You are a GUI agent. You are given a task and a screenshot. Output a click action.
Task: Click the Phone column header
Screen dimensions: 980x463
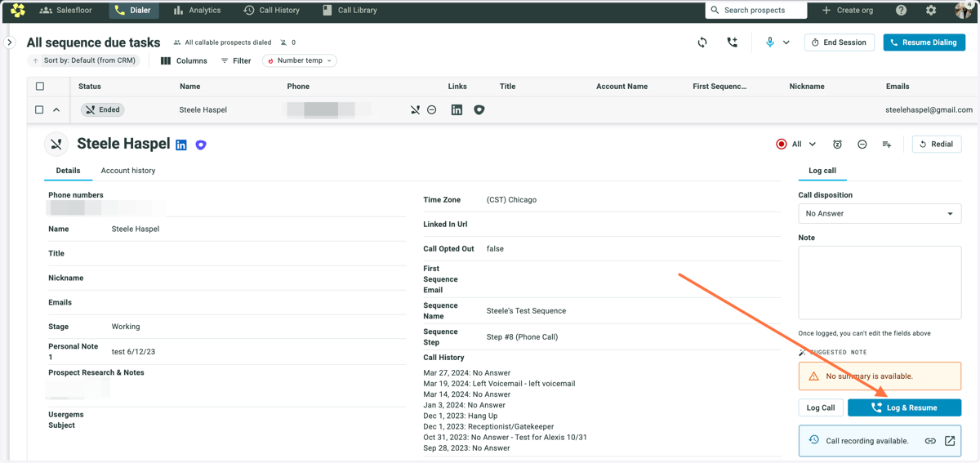(298, 87)
